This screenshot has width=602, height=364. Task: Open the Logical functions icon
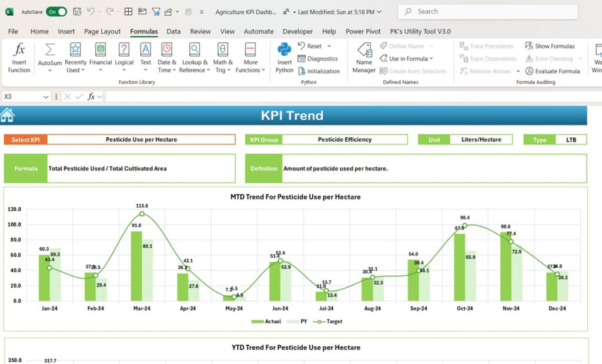pos(123,50)
